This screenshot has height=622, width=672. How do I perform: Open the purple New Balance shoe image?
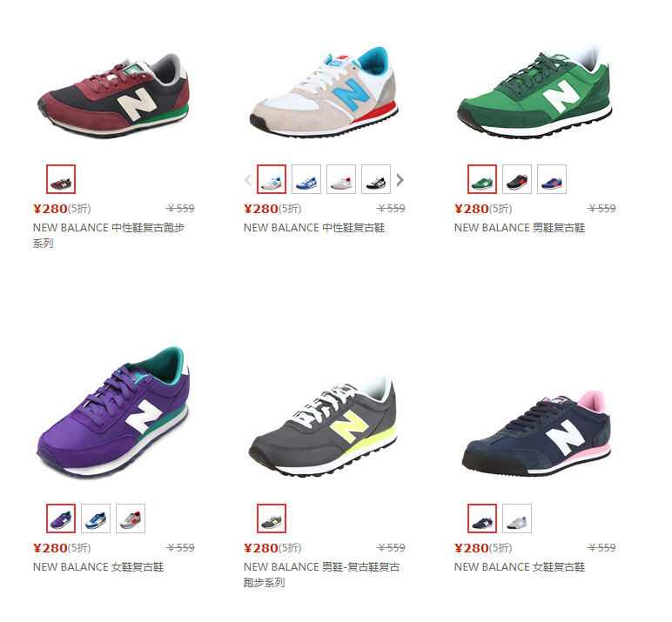click(112, 412)
